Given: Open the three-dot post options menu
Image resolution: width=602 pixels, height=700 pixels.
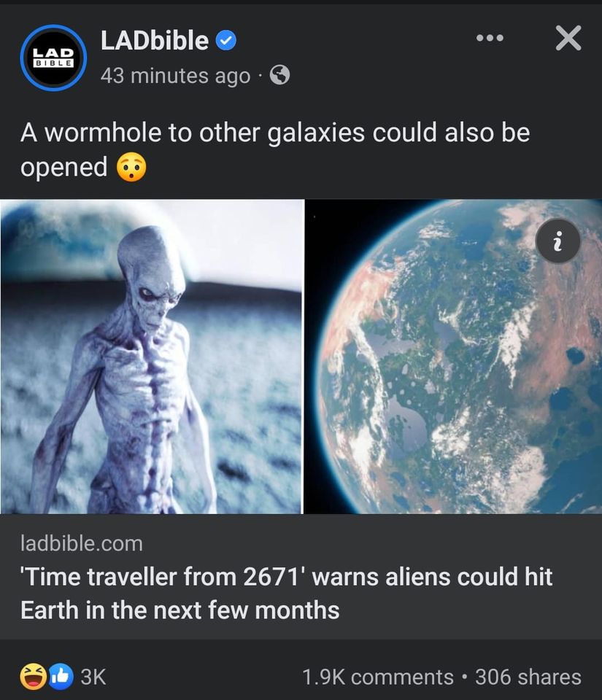Looking at the screenshot, I should click(490, 38).
